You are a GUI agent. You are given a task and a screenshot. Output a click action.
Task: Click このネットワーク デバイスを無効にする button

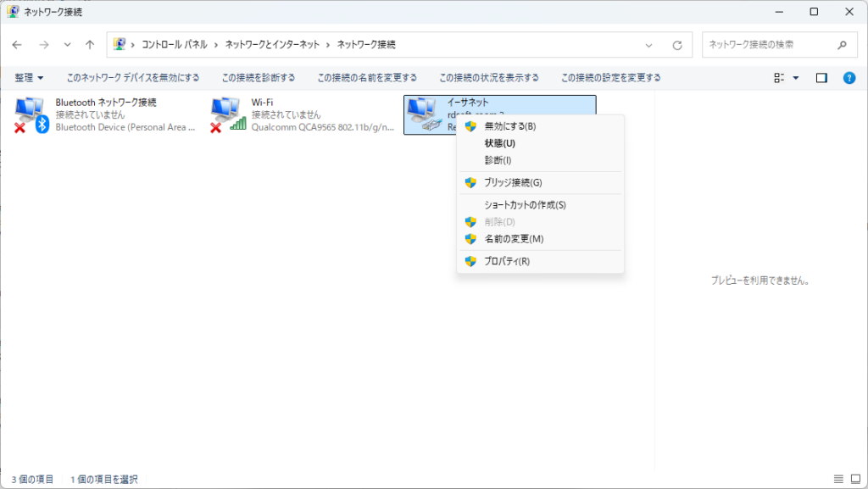(133, 78)
